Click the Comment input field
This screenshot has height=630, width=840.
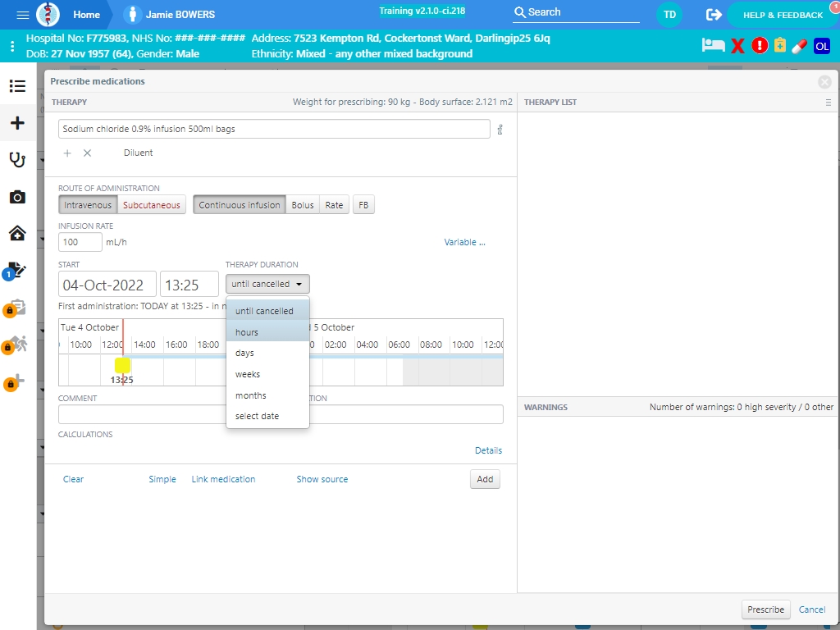(x=143, y=414)
